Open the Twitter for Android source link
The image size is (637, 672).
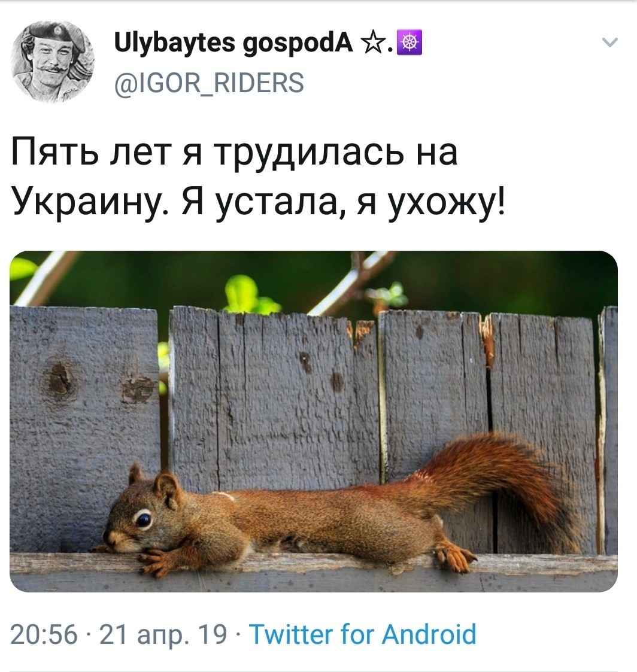coord(363,634)
